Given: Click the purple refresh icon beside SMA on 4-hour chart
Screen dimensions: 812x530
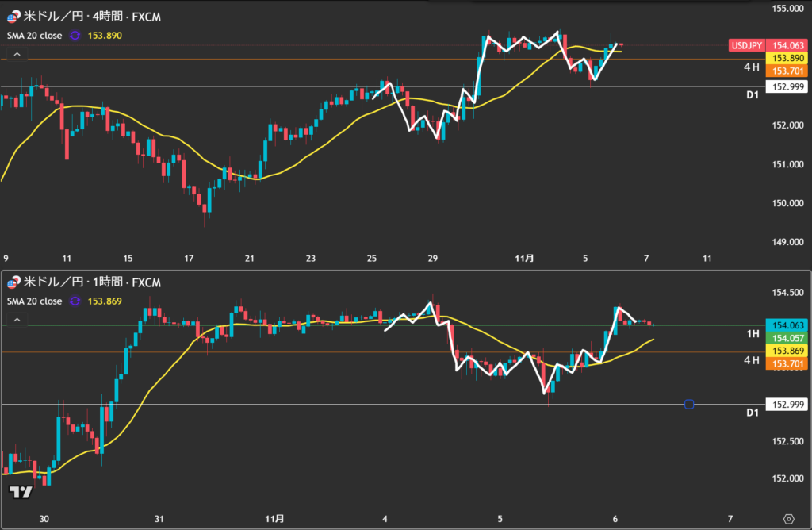Looking at the screenshot, I should tap(75, 36).
